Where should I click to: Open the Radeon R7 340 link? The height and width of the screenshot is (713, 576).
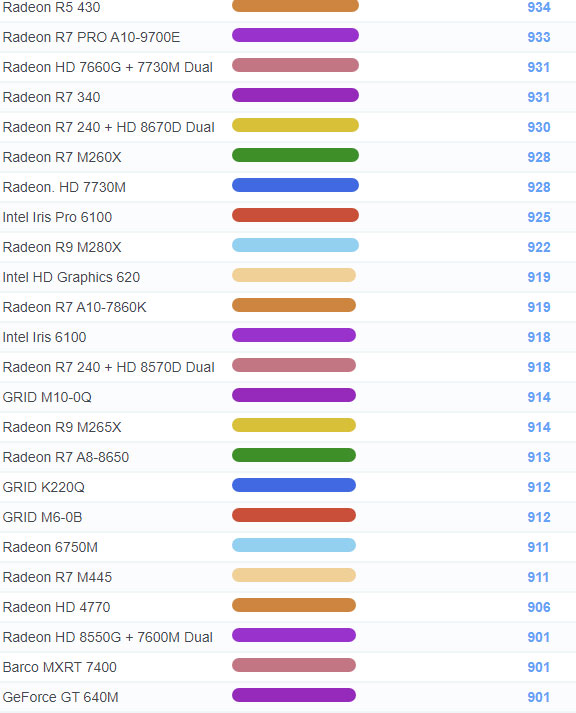(51, 97)
